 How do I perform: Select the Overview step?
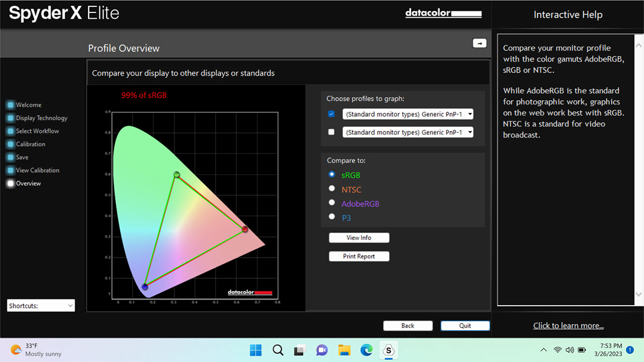click(28, 183)
